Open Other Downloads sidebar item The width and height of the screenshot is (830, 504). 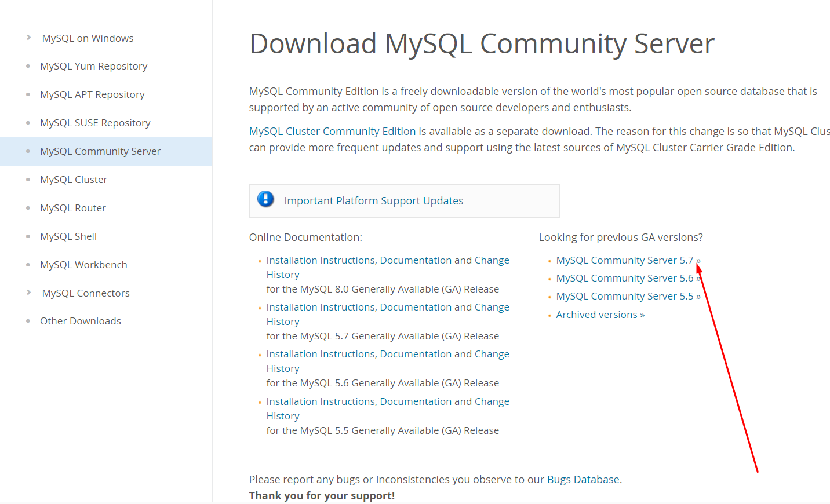tap(81, 321)
